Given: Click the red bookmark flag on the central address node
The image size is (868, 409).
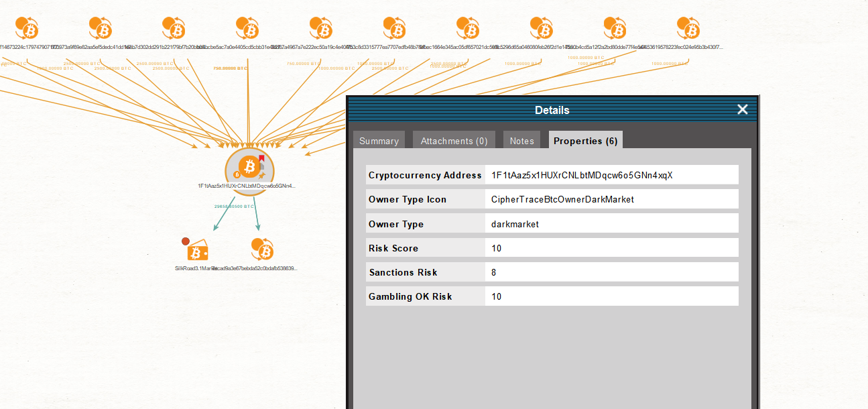Looking at the screenshot, I should tap(262, 158).
